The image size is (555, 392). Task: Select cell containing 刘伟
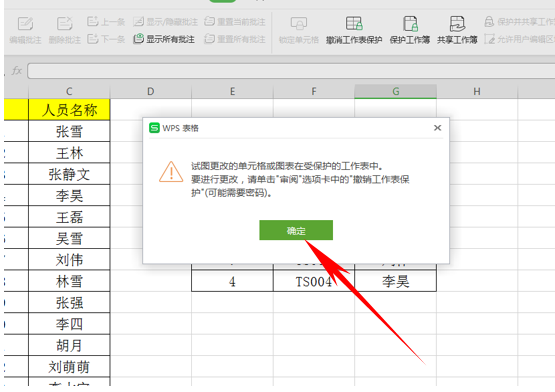[x=69, y=260]
